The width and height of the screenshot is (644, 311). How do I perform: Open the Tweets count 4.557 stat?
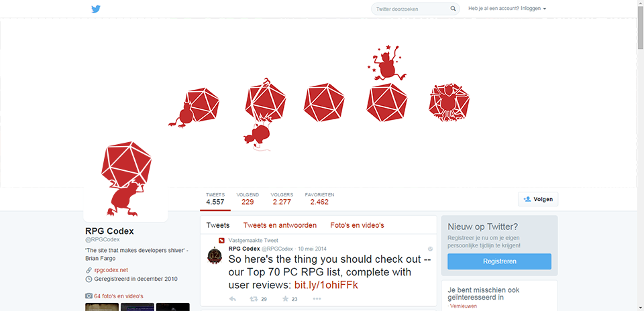point(215,198)
